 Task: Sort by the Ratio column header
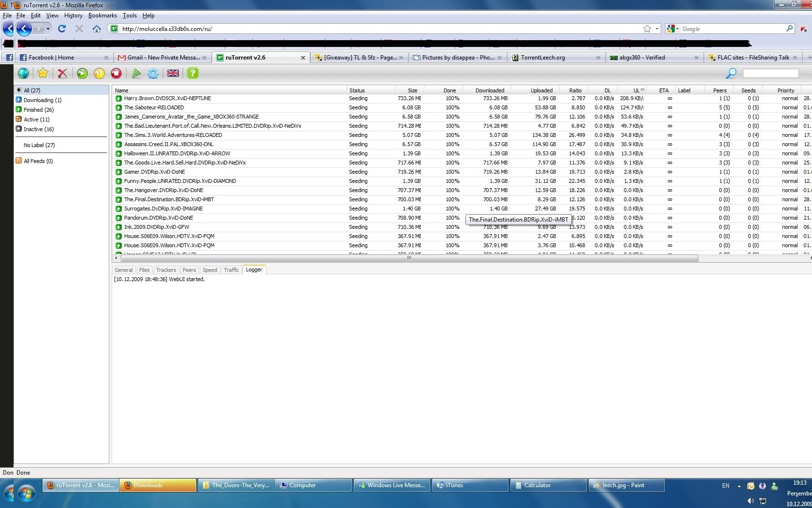pos(574,90)
